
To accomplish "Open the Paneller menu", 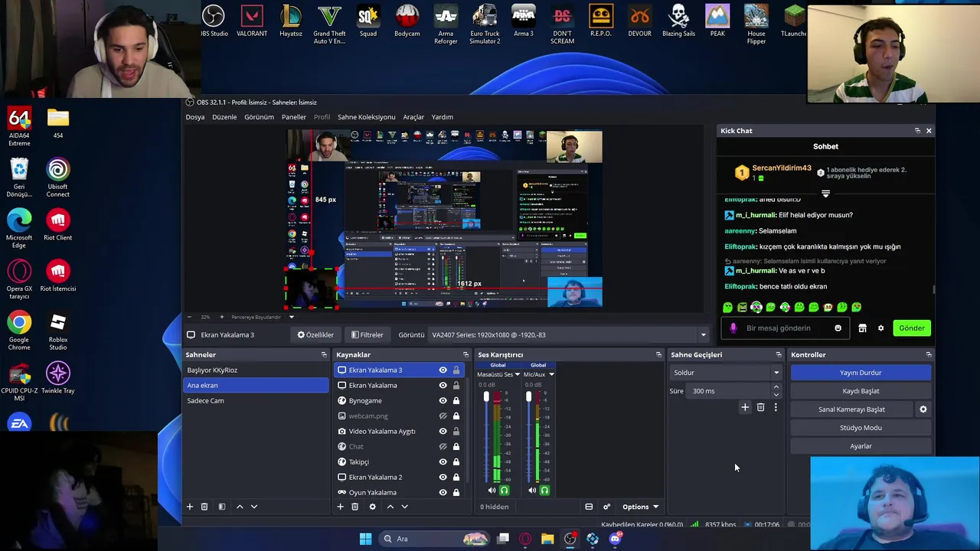I will point(294,117).
